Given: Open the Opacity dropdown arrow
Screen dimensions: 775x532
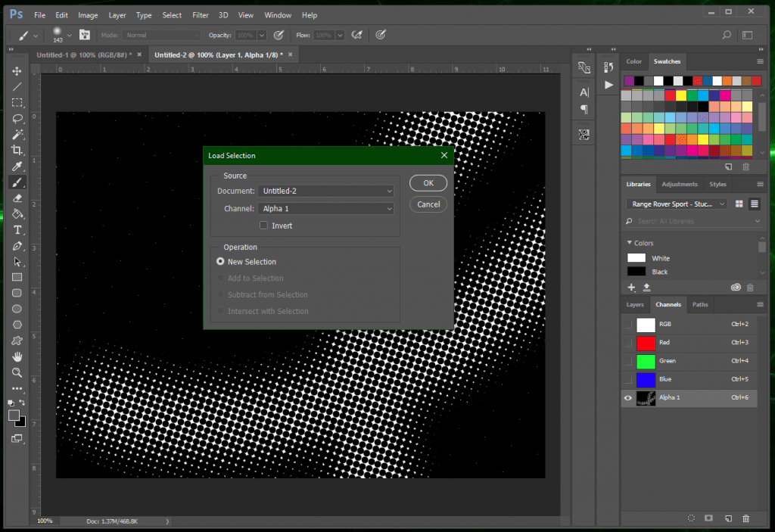Looking at the screenshot, I should [262, 35].
